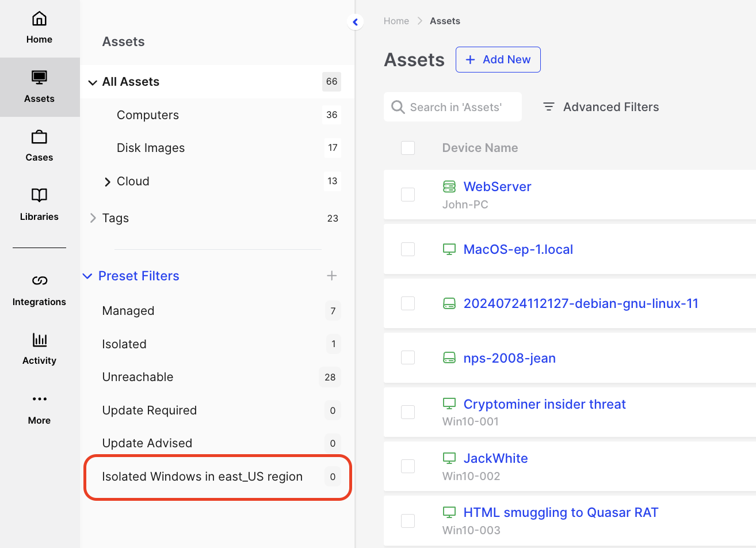Select Computers in asset tree

click(x=148, y=115)
